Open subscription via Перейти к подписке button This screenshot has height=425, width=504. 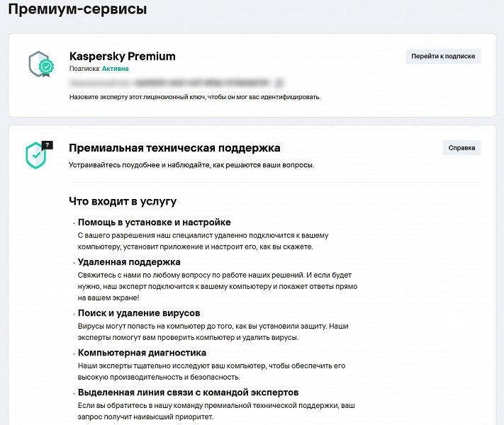pyautogui.click(x=443, y=56)
